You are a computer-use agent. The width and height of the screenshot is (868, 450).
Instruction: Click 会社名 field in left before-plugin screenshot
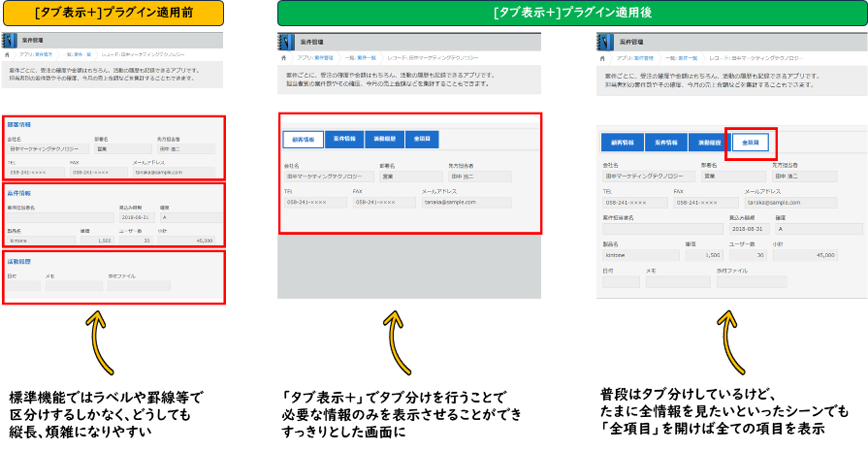click(48, 149)
